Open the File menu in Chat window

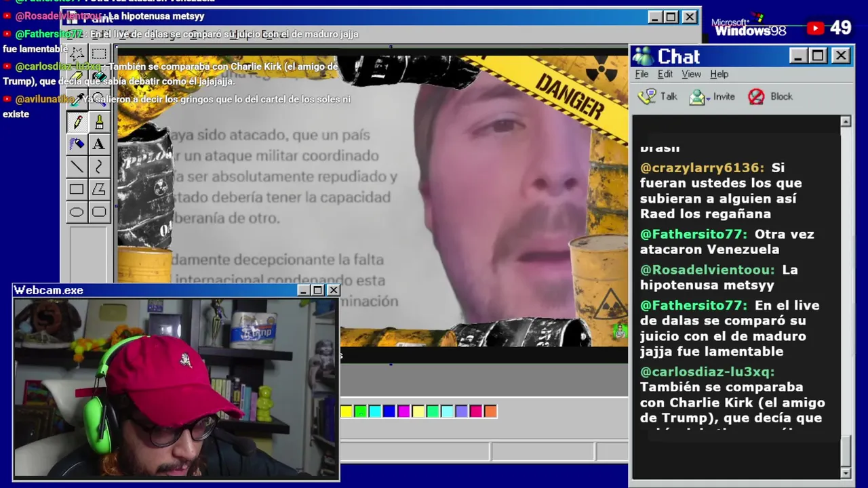pyautogui.click(x=642, y=74)
